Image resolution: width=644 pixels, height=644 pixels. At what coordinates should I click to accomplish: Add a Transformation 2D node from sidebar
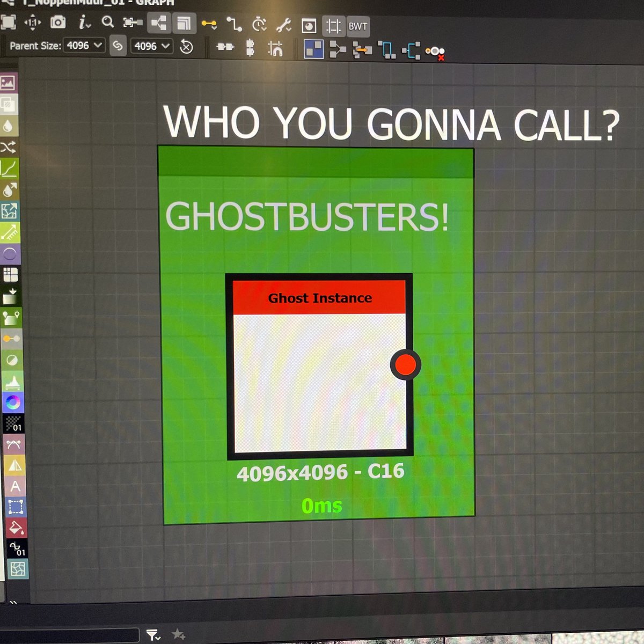pyautogui.click(x=16, y=507)
